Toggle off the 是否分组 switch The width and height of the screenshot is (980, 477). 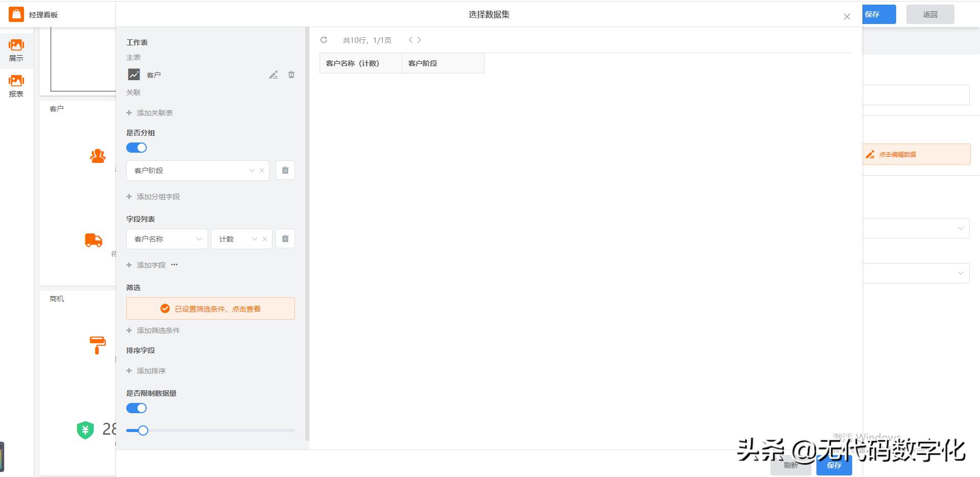pos(136,147)
